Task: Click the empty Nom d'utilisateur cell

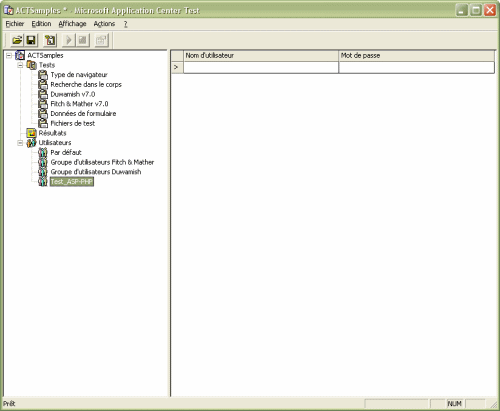Action: pyautogui.click(x=261, y=67)
